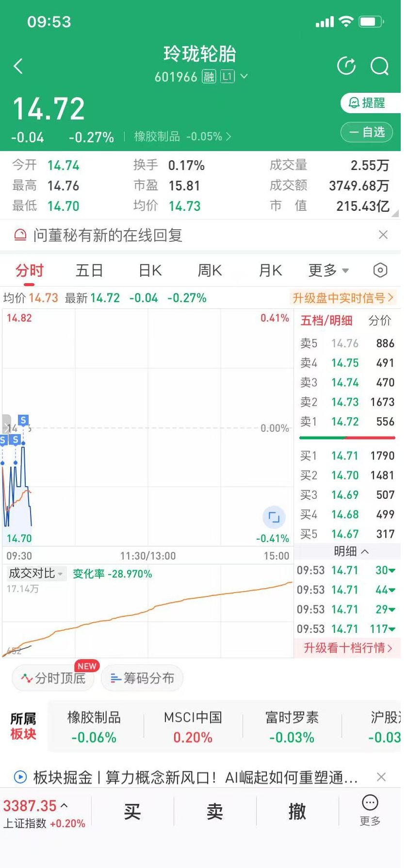
Task: Tap the 卖5 14.76 886 order row
Action: (347, 343)
